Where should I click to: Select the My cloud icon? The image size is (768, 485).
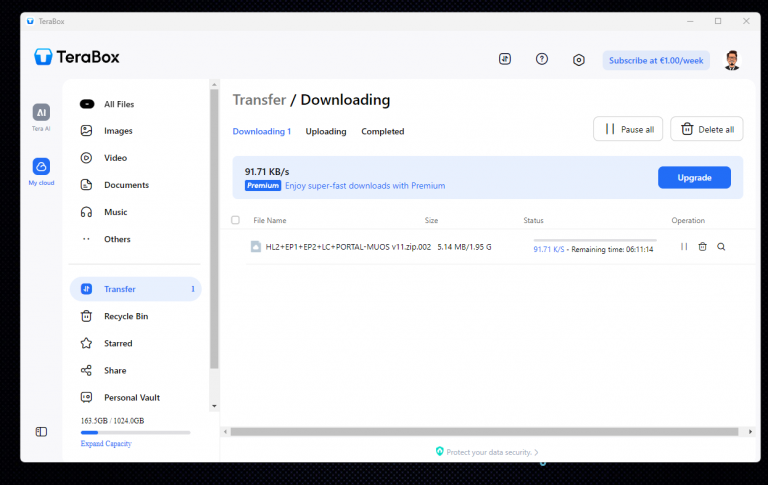point(41,167)
